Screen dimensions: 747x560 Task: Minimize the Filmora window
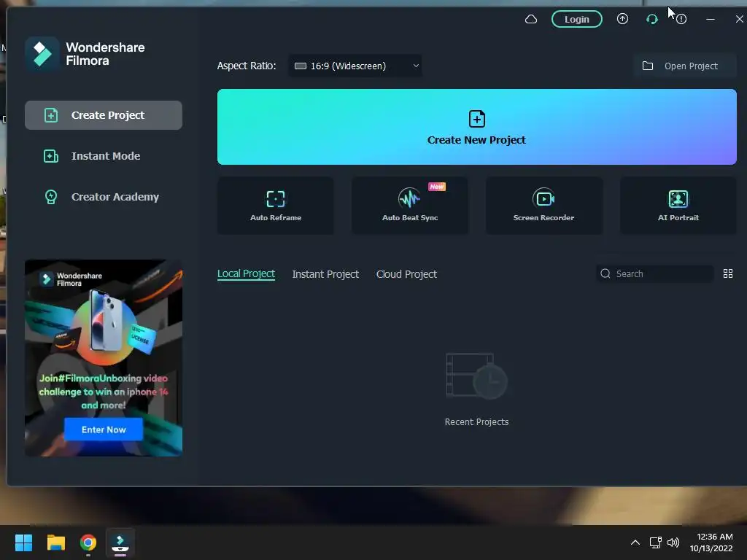tap(711, 19)
